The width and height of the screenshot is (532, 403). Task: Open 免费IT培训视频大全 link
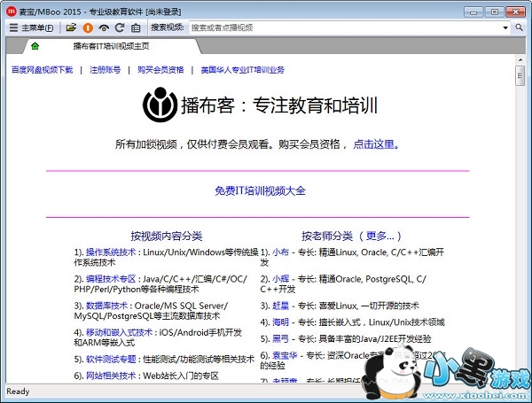coord(260,190)
